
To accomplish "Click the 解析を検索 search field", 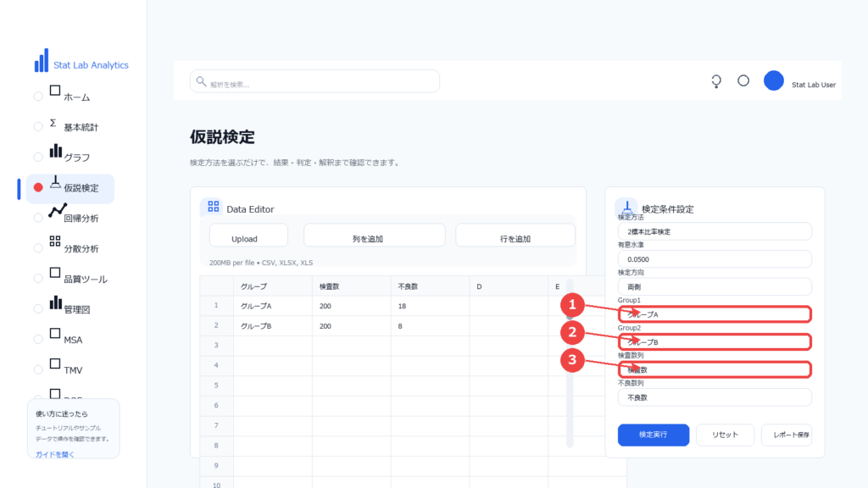I will 314,81.
